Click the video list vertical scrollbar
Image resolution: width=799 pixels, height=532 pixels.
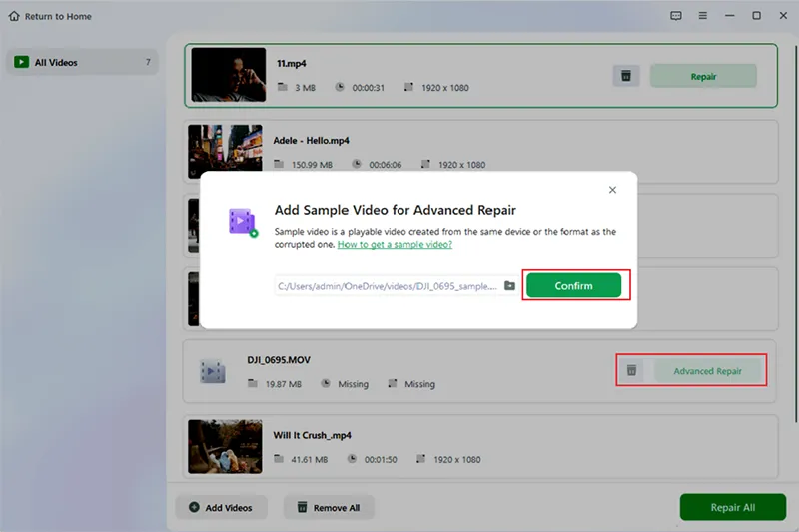click(x=795, y=235)
